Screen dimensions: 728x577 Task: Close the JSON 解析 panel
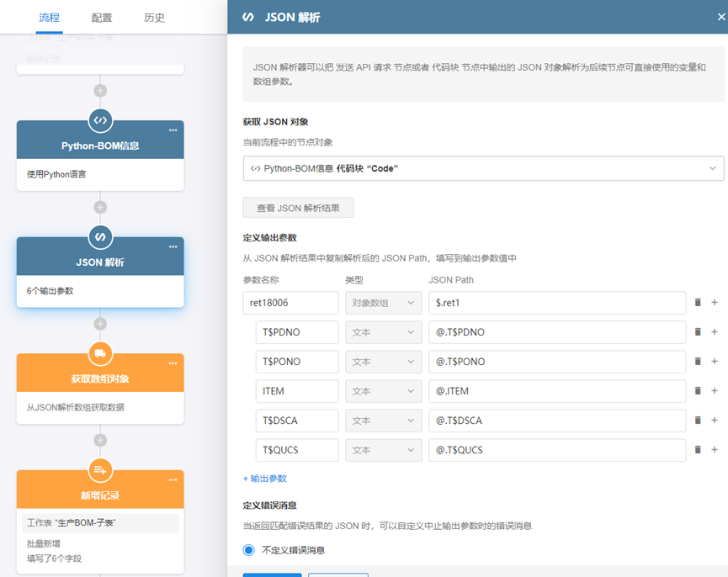coord(720,17)
